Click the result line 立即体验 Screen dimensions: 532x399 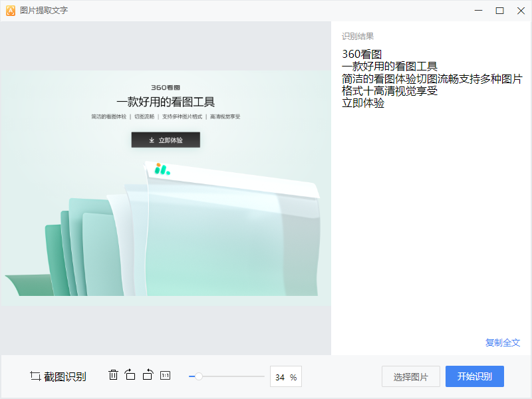coord(363,103)
